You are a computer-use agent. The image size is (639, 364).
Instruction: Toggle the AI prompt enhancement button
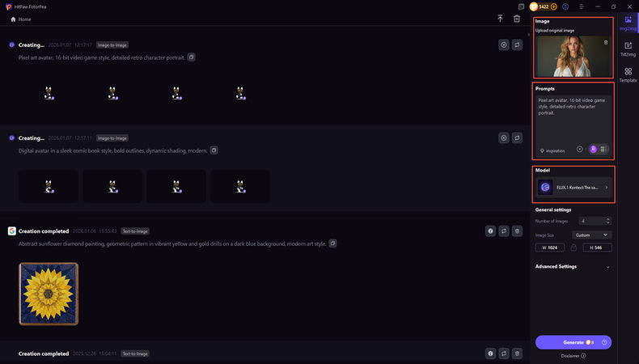(593, 149)
